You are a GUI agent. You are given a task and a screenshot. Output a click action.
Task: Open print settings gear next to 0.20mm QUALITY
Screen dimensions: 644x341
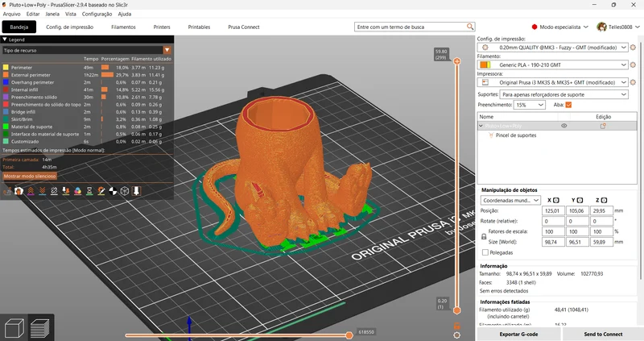[633, 48]
